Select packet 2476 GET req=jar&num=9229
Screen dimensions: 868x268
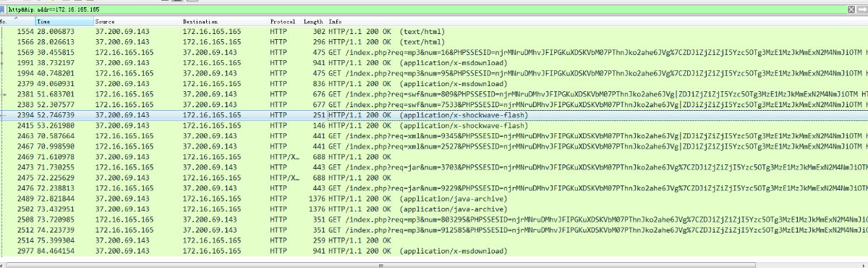434,188
